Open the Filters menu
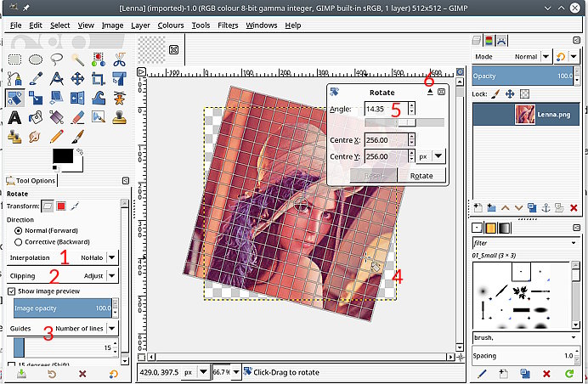The height and width of the screenshot is (384, 588). tap(227, 25)
